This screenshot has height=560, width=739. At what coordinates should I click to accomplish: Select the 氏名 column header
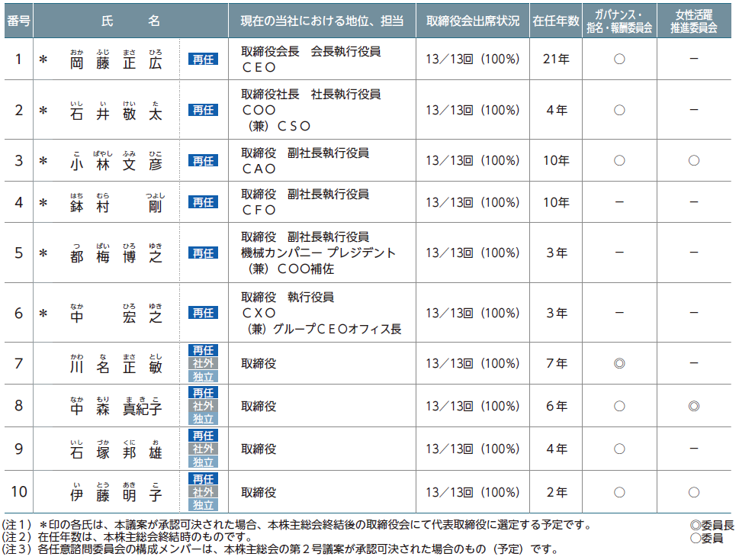coord(130,21)
